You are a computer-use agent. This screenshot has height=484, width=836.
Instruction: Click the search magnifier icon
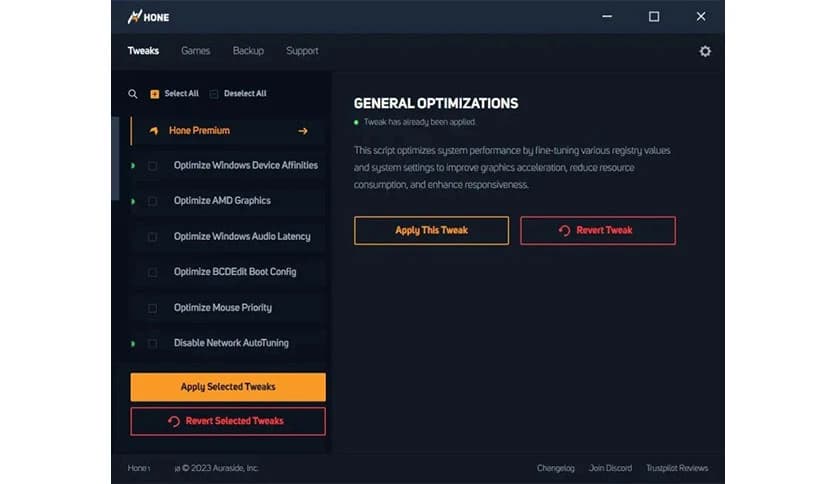[133, 94]
